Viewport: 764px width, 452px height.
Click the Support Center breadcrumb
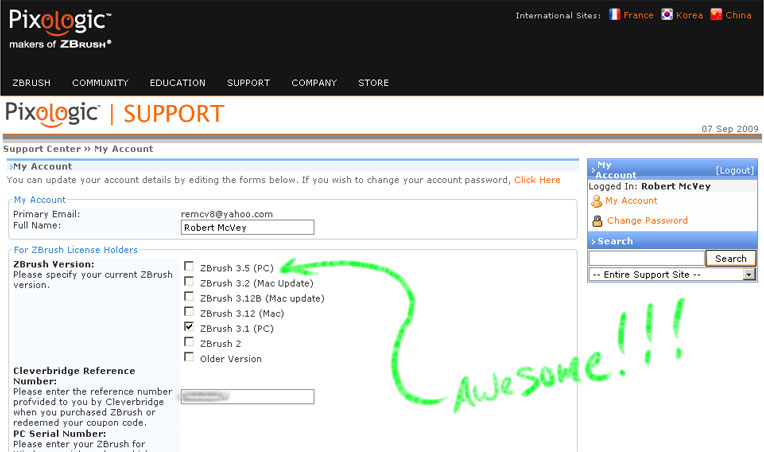(42, 149)
